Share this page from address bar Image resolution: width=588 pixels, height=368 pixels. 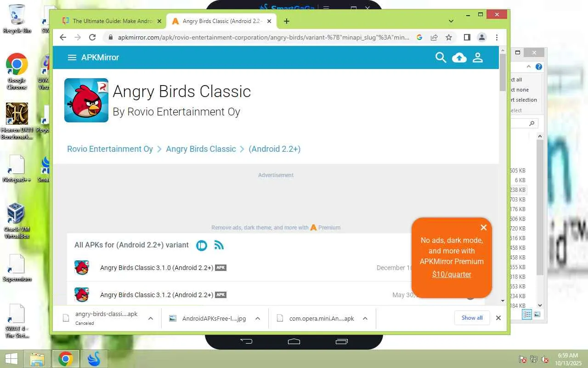point(434,37)
